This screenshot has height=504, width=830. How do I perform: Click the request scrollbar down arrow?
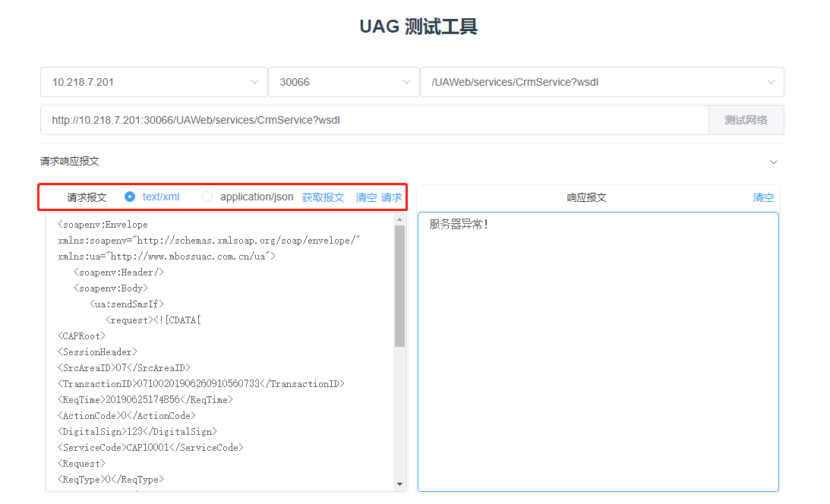[x=399, y=484]
